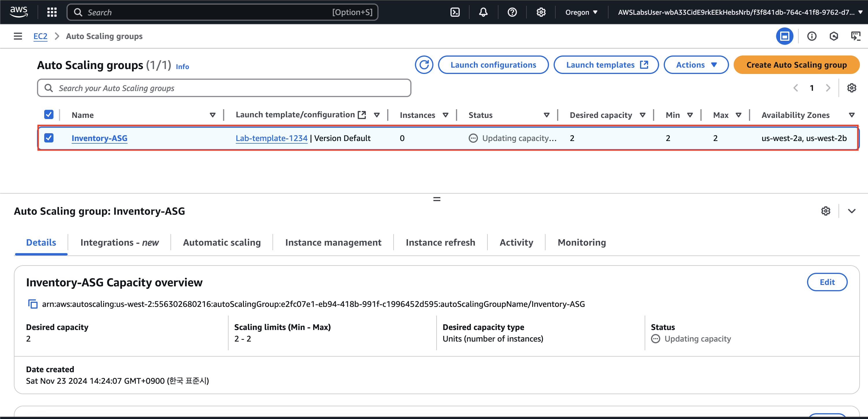
Task: Open the AWS CloudShell terminal icon
Action: (455, 12)
